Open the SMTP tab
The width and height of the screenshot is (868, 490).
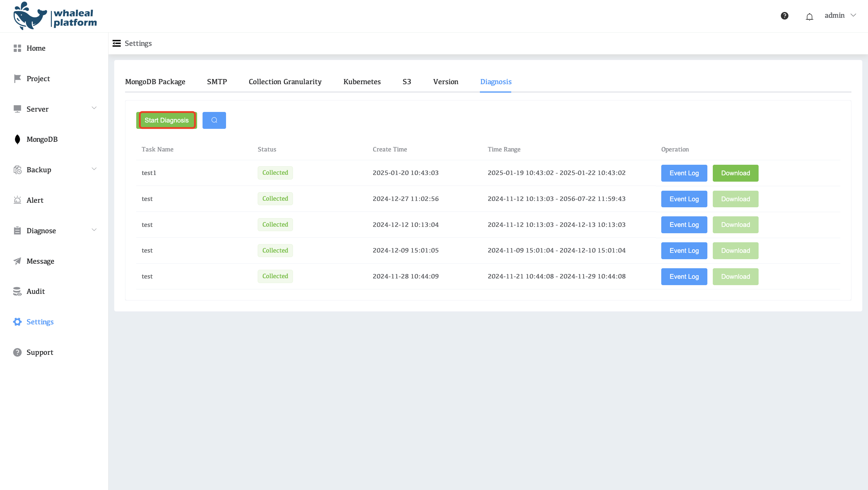(217, 81)
